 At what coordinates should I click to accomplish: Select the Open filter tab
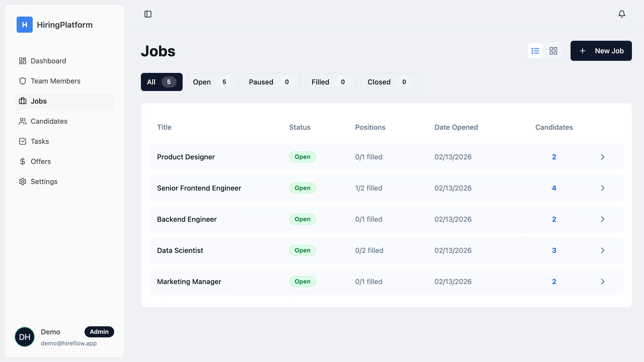pos(212,82)
